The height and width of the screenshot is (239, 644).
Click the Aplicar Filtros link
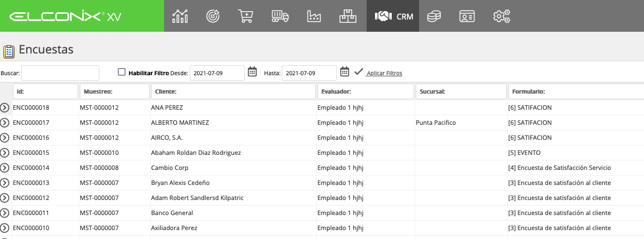pyautogui.click(x=385, y=74)
